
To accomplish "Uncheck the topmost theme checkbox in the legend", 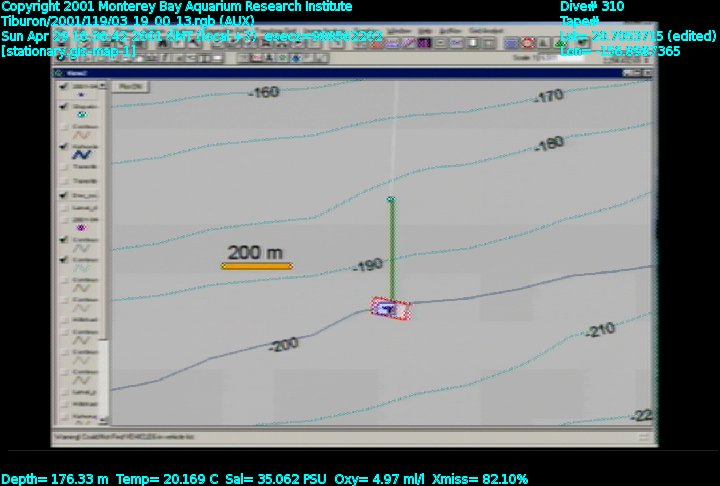I will coord(64,87).
